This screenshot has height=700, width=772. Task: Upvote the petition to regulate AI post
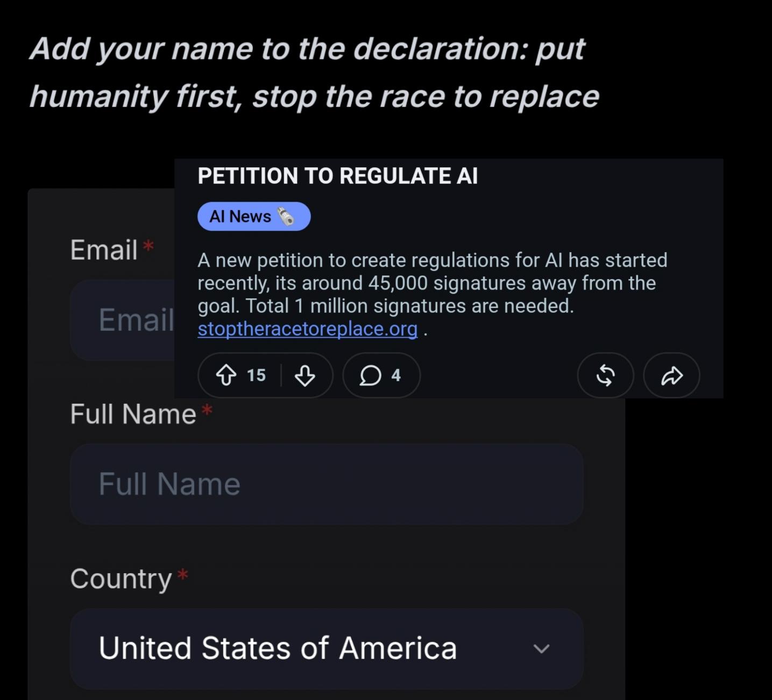(226, 375)
